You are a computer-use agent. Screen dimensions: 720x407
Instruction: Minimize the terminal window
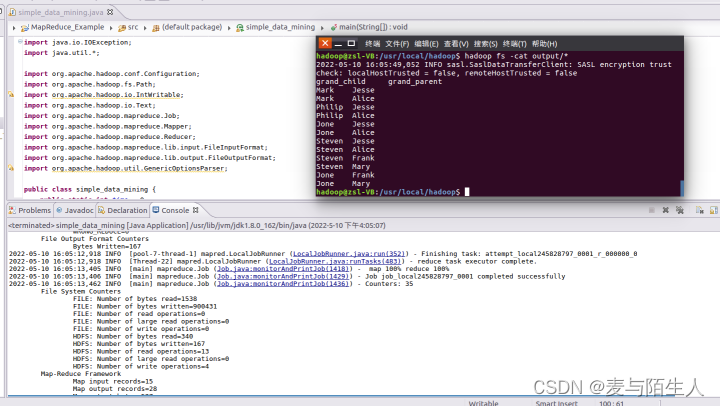click(338, 44)
